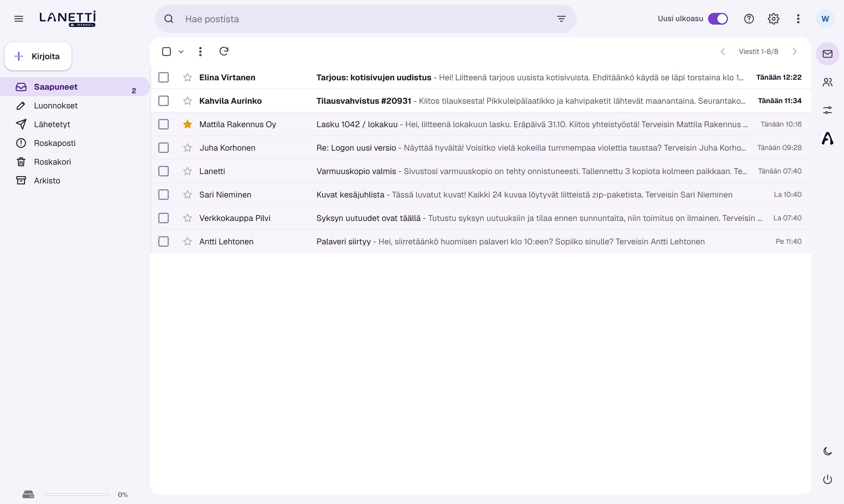Image resolution: width=844 pixels, height=504 pixels.
Task: Open the sliders preferences icon in sidebar
Action: (827, 110)
